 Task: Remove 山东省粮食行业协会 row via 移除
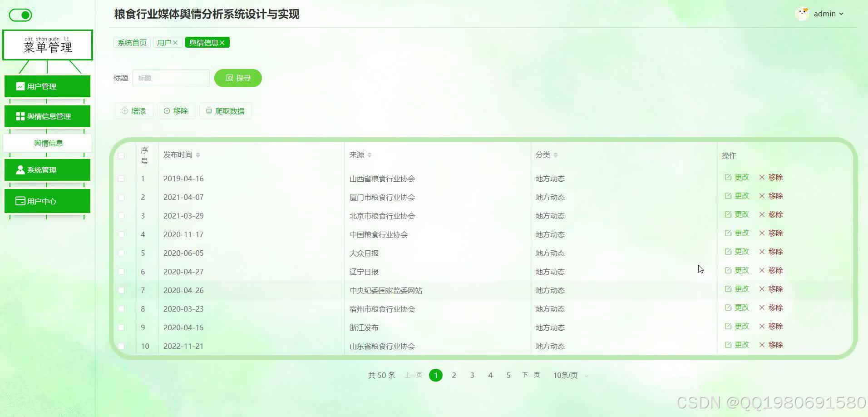coord(771,345)
